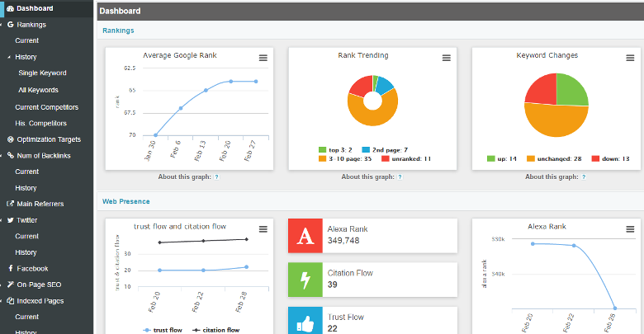
Task: Open History under Num of Backlinks
Action: (26, 188)
